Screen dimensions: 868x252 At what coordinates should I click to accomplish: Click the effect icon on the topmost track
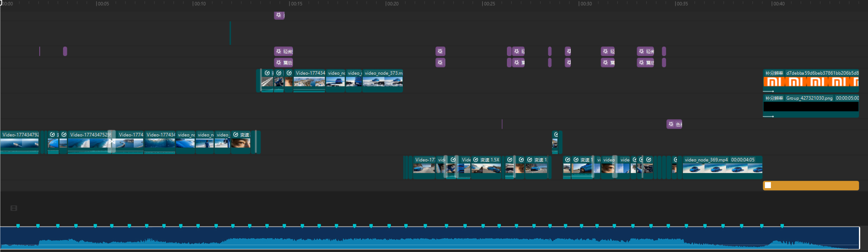(x=278, y=15)
